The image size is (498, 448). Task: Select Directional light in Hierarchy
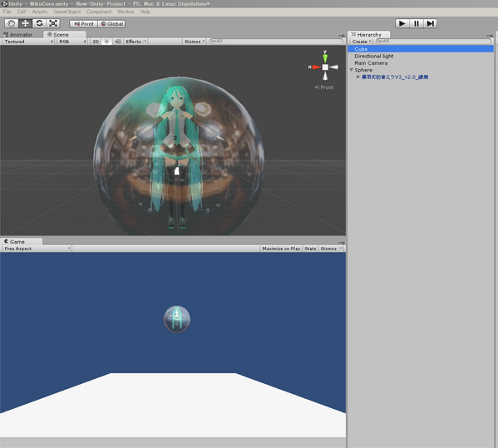click(x=421, y=56)
